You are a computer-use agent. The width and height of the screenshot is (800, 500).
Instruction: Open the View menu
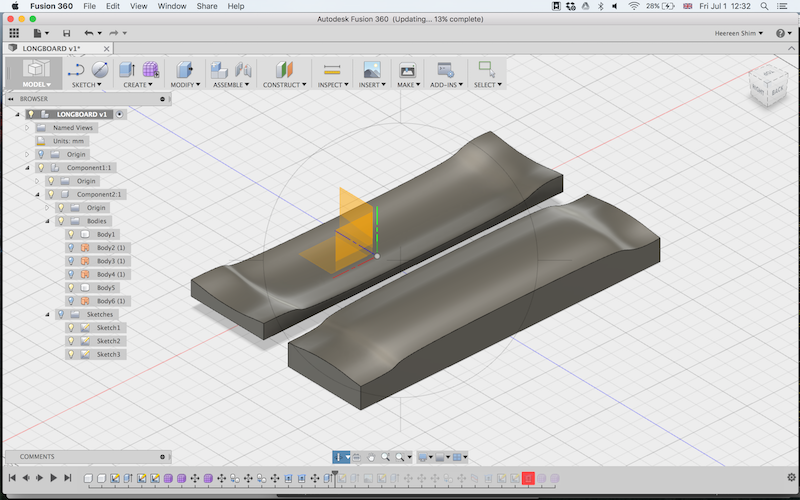138,6
